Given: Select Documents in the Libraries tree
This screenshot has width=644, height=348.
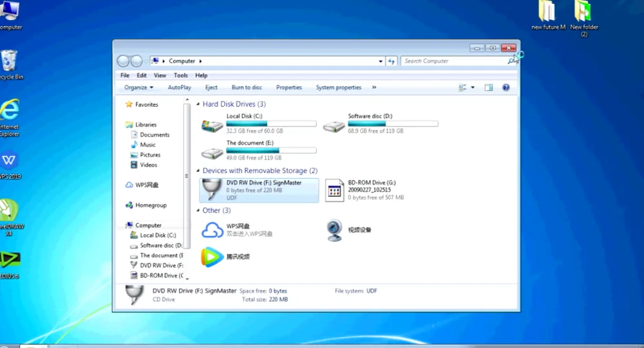Looking at the screenshot, I should (155, 135).
